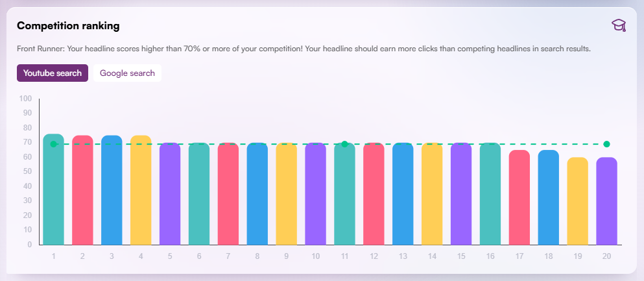
Task: Select the pink bar for rank 2
Action: click(82, 190)
